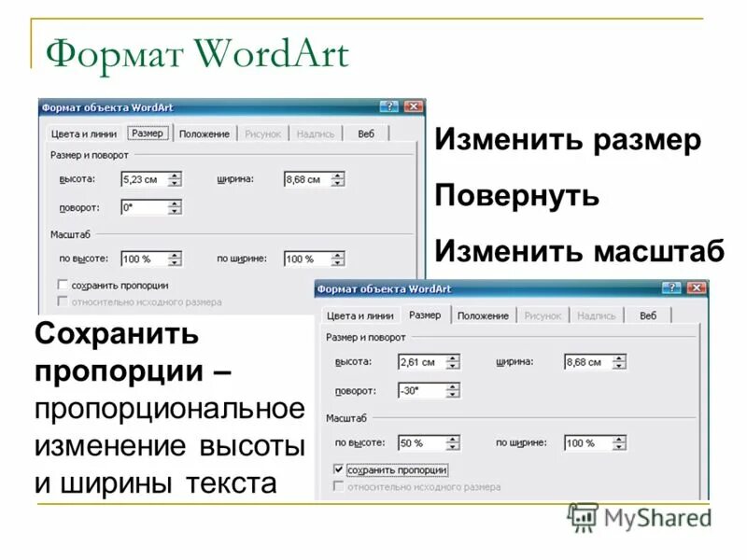Viewport: 747px width, 560px height.
Task: Click the help button in lower dialog
Action: click(671, 287)
